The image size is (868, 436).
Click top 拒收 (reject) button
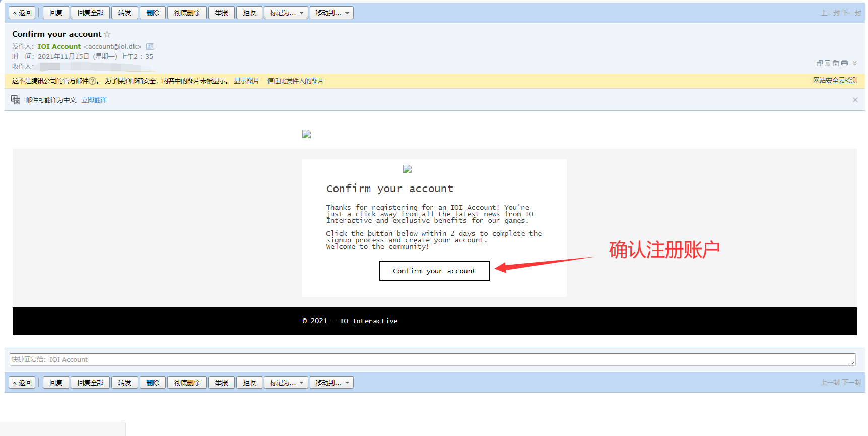[x=249, y=13]
